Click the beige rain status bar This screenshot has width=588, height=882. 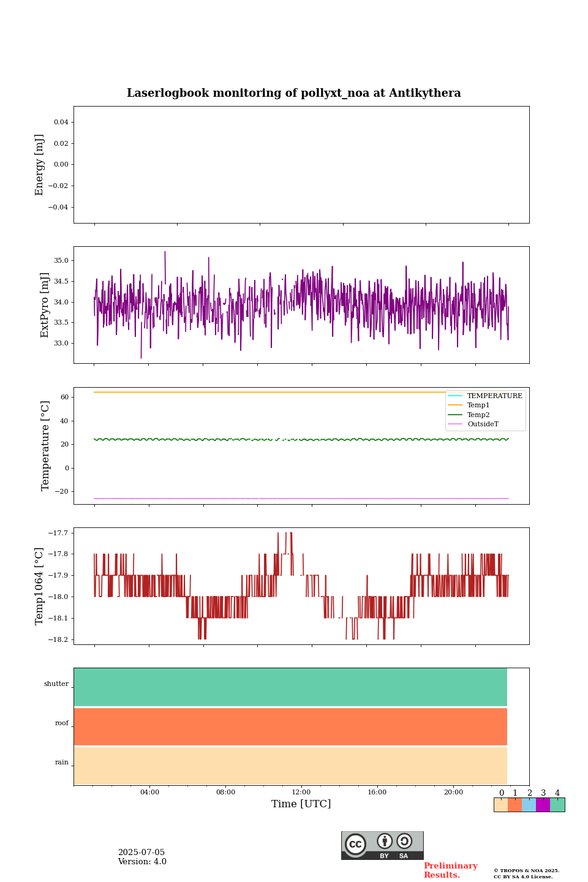click(290, 766)
